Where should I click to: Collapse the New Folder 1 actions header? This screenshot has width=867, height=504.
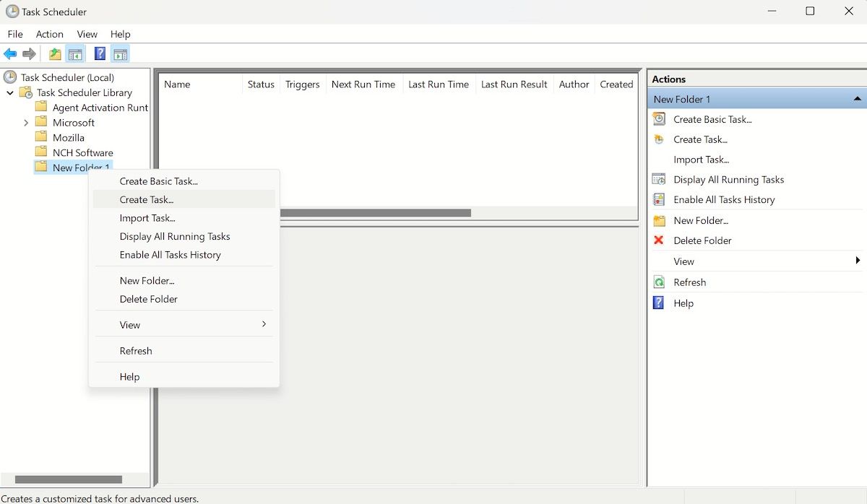coord(858,98)
